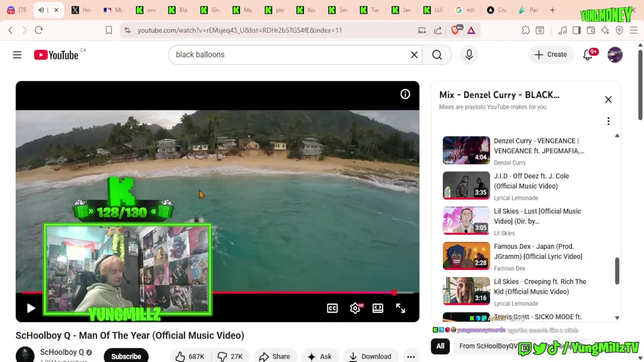The width and height of the screenshot is (644, 362).
Task: Open the ScHoolboy Q channel name link
Action: pyautogui.click(x=62, y=352)
